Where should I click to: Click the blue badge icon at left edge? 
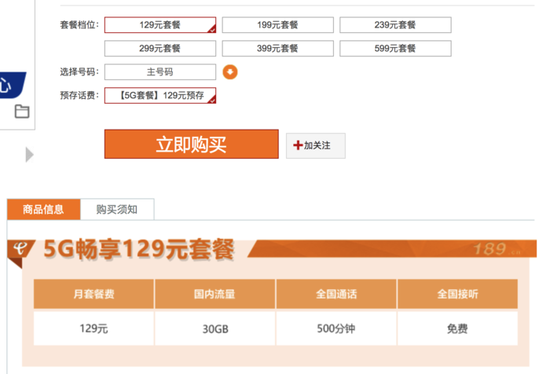tap(12, 85)
